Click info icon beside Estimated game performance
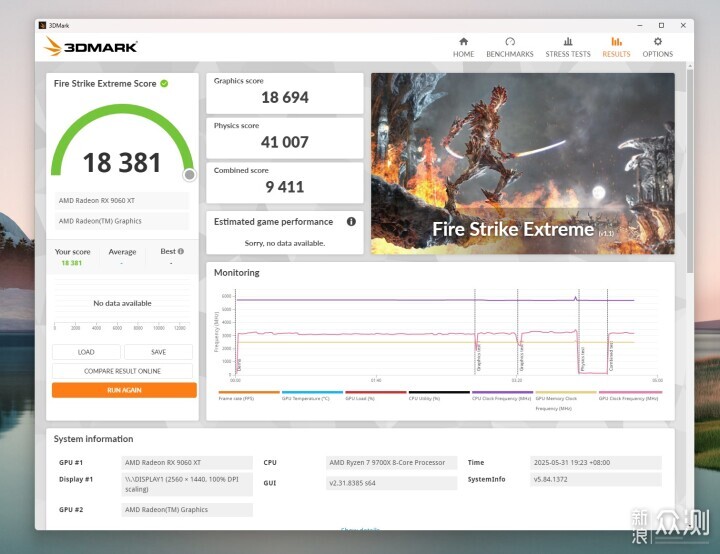Viewport: 720px width, 554px height. tap(351, 221)
